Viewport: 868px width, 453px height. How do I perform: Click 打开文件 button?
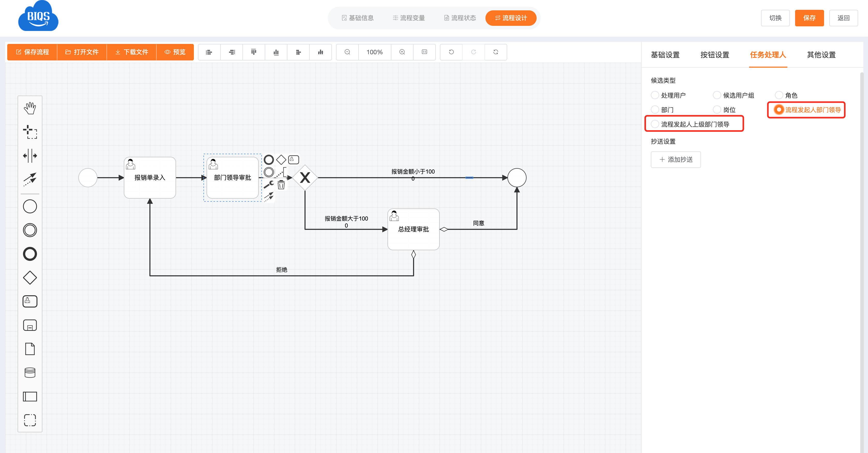click(x=82, y=52)
